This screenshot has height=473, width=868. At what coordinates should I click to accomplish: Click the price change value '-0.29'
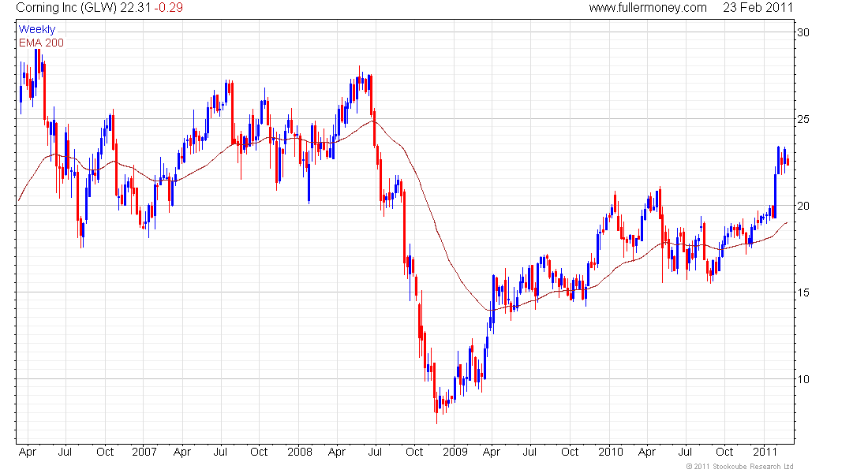pos(168,8)
